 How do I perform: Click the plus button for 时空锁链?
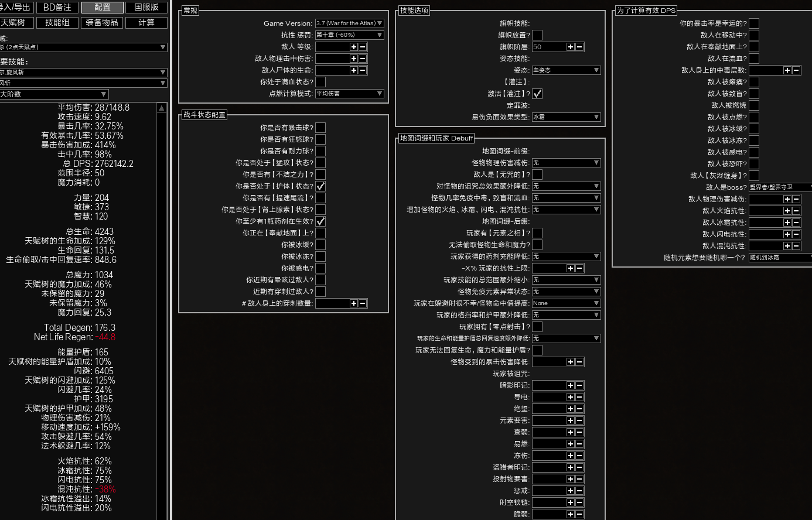pos(570,502)
